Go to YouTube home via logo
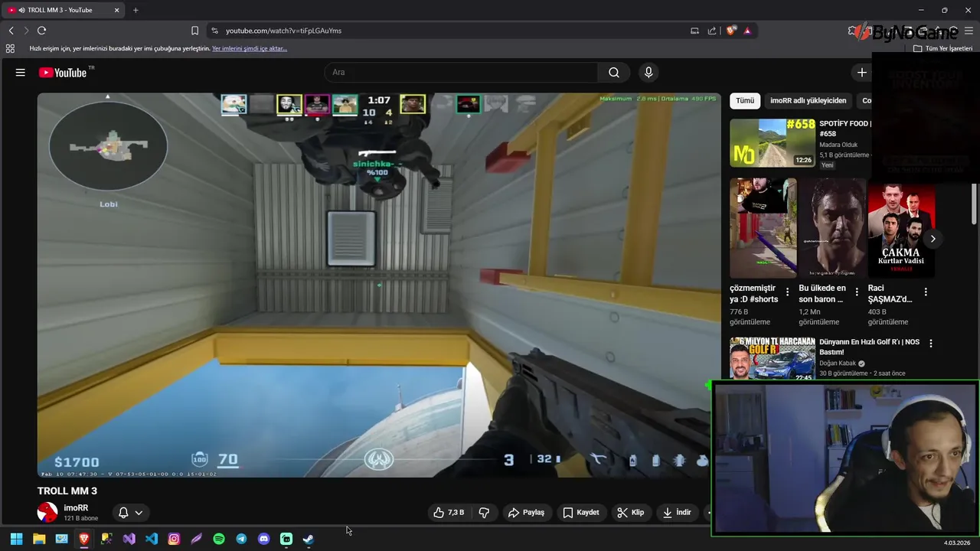 [63, 73]
